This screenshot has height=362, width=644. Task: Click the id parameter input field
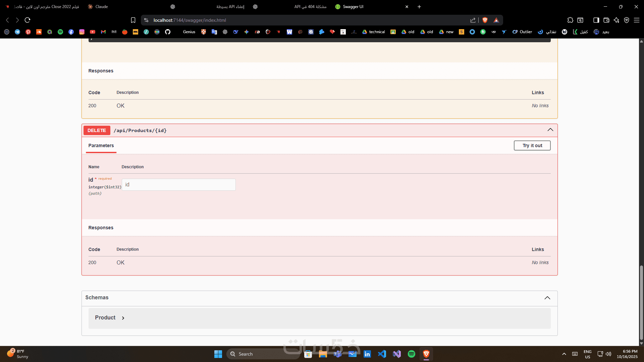(x=178, y=185)
